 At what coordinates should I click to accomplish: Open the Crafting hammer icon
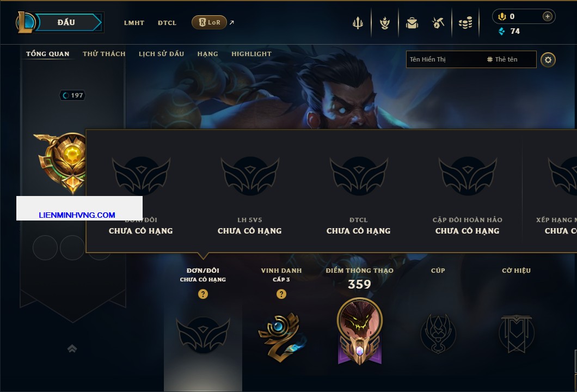pyautogui.click(x=438, y=23)
